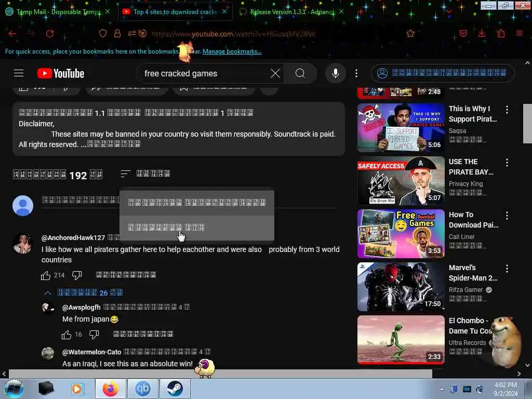Bookmark this page with the star
Image resolution: width=532 pixels, height=399 pixels.
coord(410,33)
